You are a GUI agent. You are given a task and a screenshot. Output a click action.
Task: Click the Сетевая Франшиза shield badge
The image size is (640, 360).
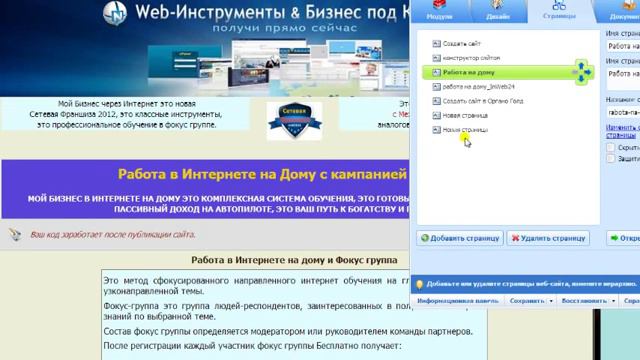point(294,121)
